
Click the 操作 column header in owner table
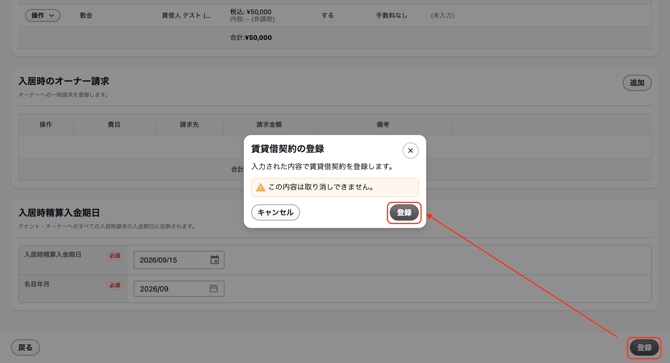pyautogui.click(x=46, y=125)
